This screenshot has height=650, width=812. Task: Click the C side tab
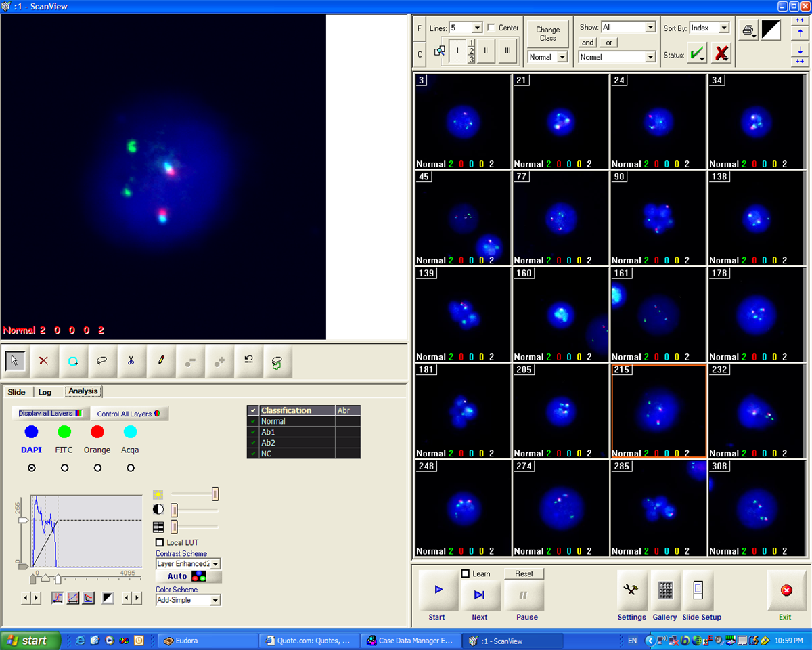420,54
